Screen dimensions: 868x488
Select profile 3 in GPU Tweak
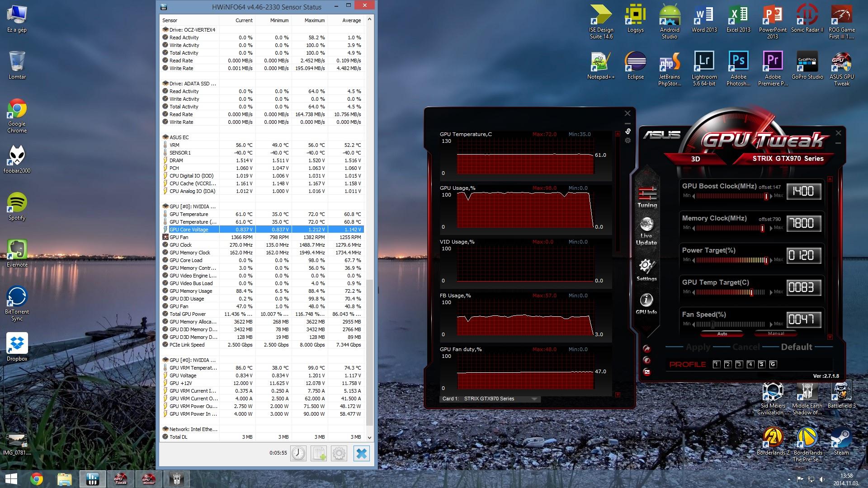[739, 364]
